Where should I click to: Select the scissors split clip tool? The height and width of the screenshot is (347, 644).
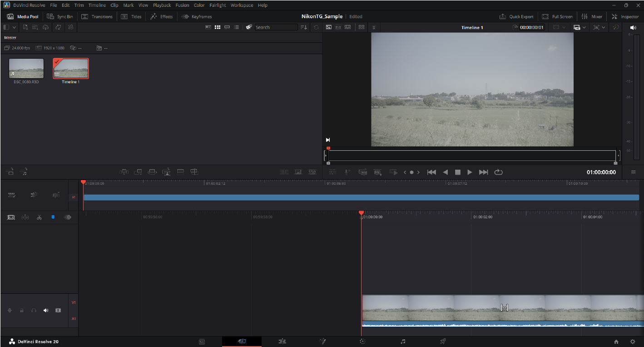(39, 217)
